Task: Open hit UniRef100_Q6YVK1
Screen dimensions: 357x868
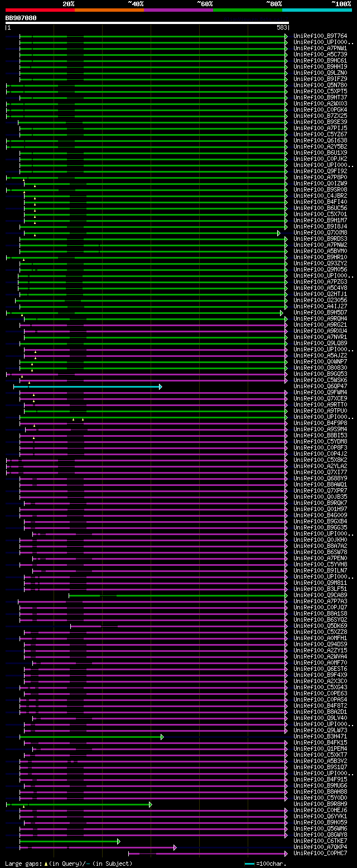Action: click(x=320, y=817)
